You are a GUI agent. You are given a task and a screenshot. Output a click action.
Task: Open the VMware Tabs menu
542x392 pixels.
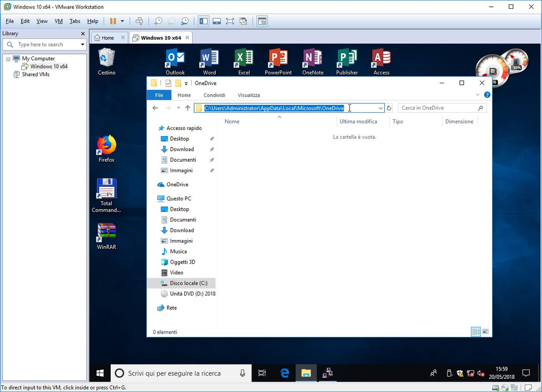pos(74,21)
